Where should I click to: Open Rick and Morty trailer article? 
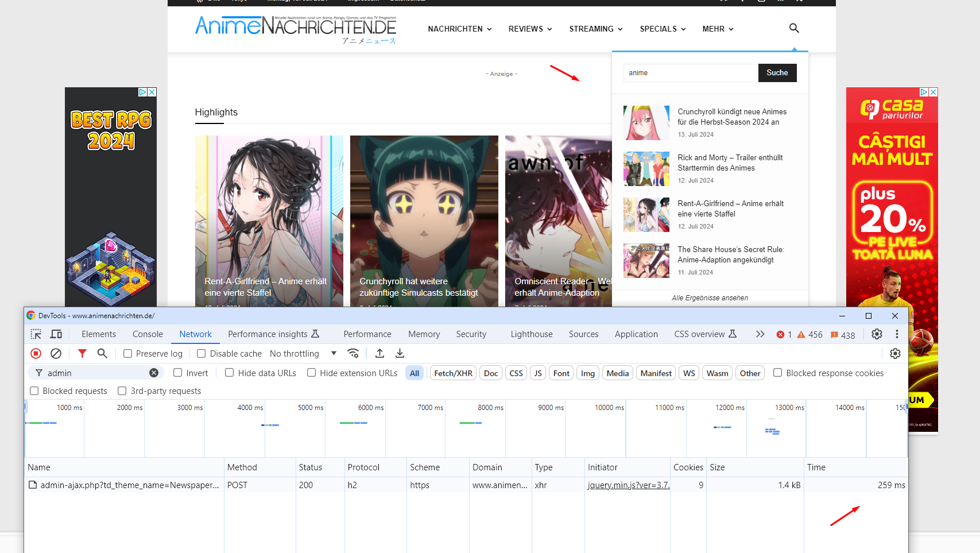[730, 163]
